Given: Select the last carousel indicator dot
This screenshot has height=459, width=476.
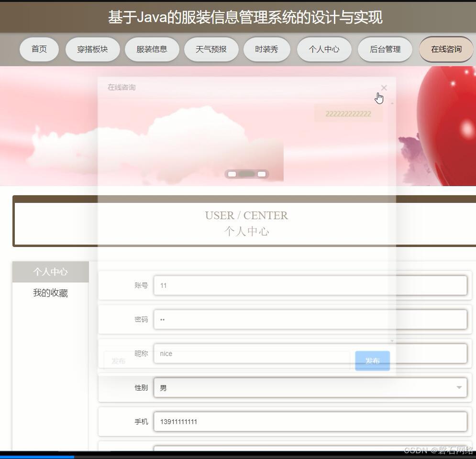Looking at the screenshot, I should [x=262, y=174].
